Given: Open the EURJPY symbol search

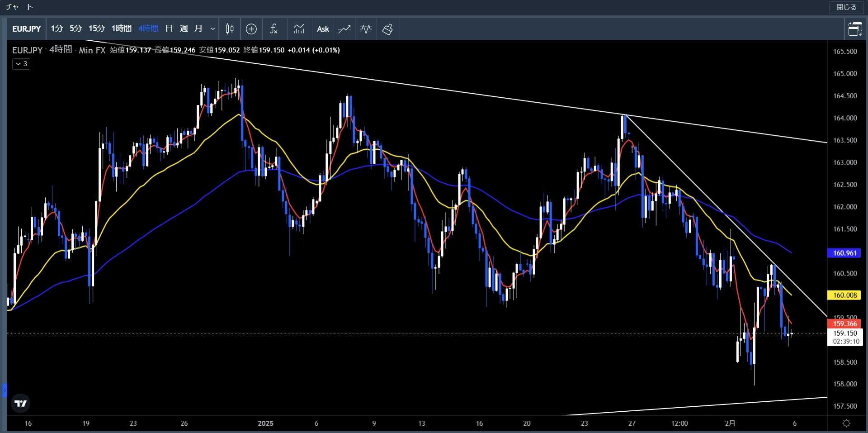Looking at the screenshot, I should click(26, 29).
